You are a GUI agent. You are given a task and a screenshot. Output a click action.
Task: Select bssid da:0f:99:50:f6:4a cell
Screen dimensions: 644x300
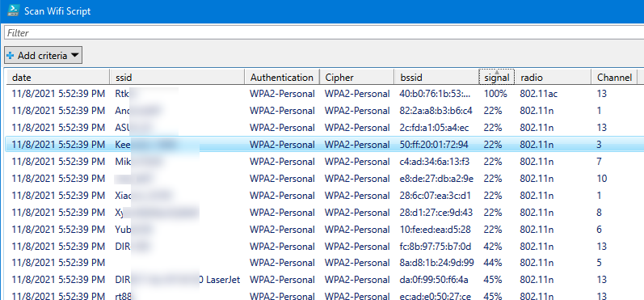(434, 280)
